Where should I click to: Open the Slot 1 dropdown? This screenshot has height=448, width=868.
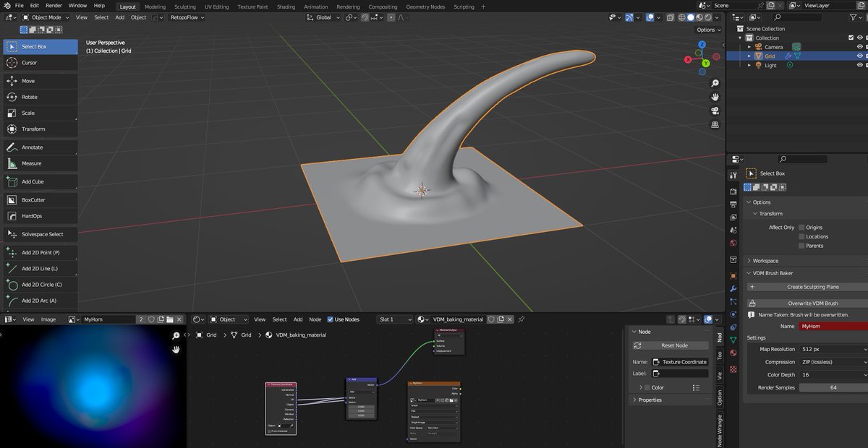pos(395,319)
